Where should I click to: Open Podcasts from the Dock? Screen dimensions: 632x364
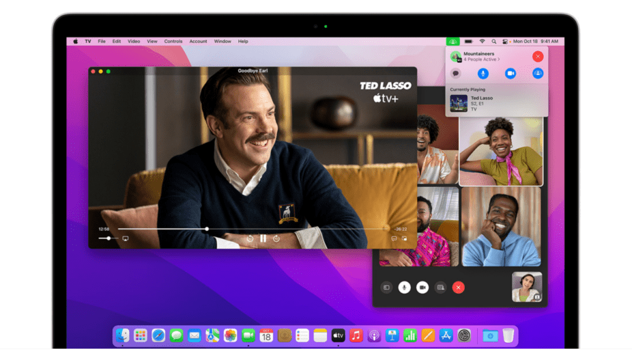pyautogui.click(x=374, y=336)
